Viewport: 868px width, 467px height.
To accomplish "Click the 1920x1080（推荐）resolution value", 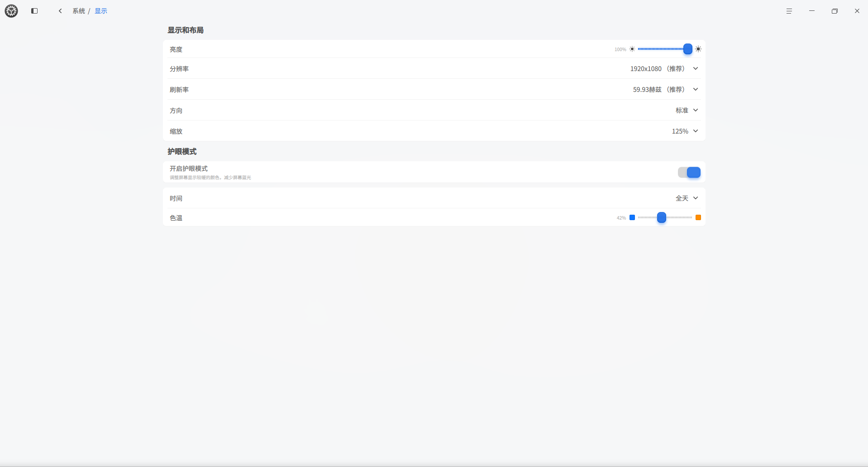I will point(658,68).
